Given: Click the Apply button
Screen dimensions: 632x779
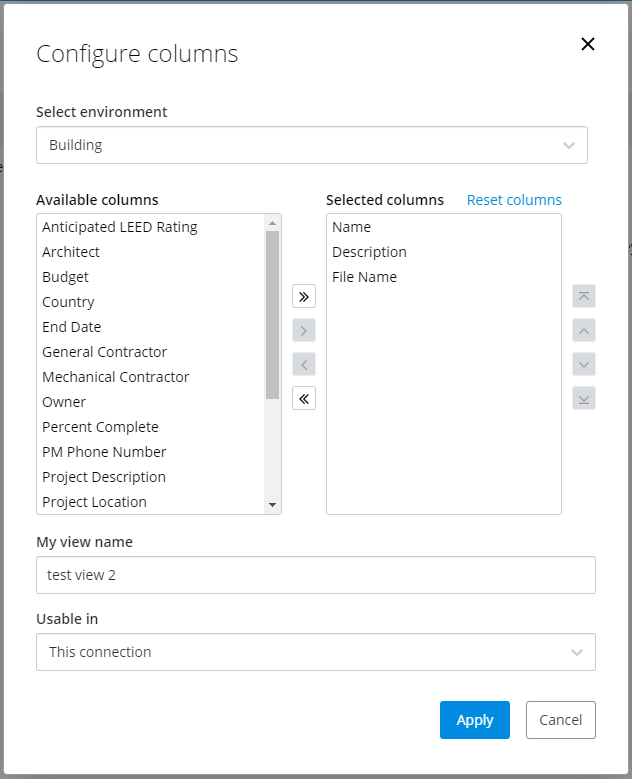Looking at the screenshot, I should [474, 720].
